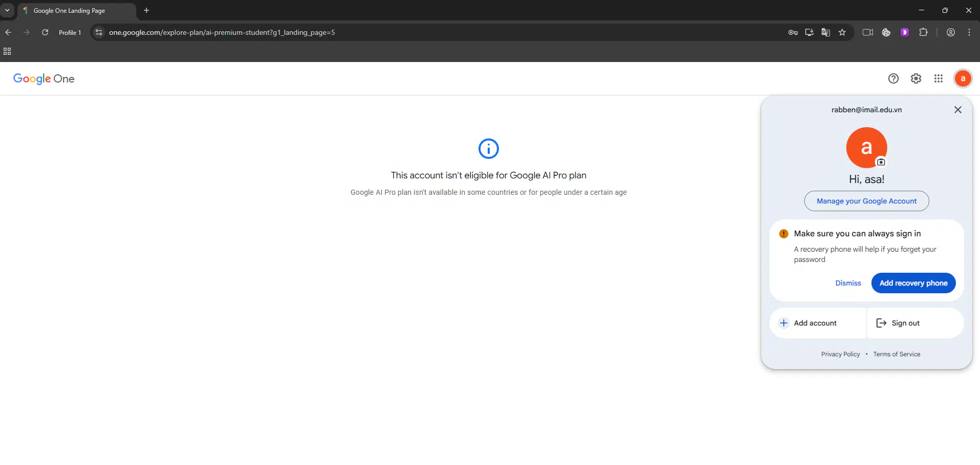The width and height of the screenshot is (980, 465).
Task: Click Add account
Action: coord(818,323)
